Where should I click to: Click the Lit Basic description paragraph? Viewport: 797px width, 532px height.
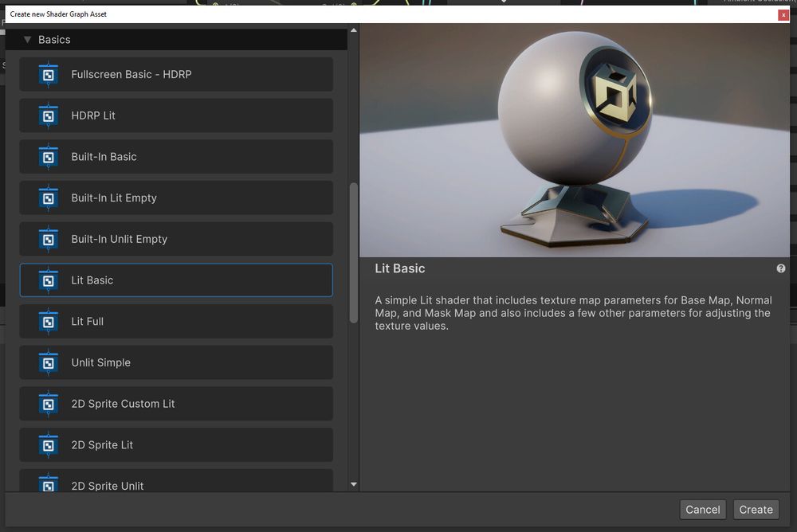click(x=573, y=313)
